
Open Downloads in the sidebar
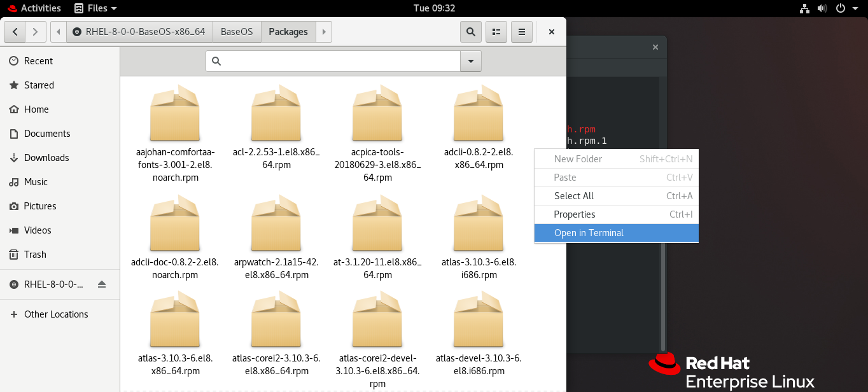(60, 158)
